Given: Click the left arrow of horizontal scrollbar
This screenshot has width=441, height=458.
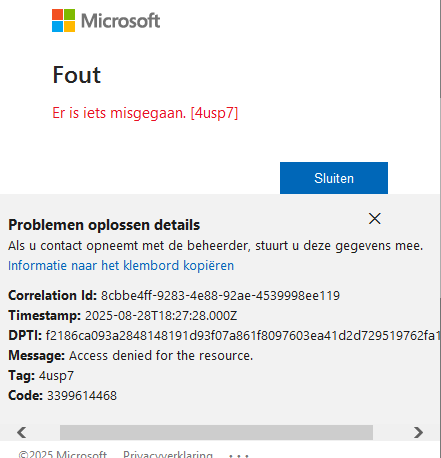Looking at the screenshot, I should click(x=22, y=432).
